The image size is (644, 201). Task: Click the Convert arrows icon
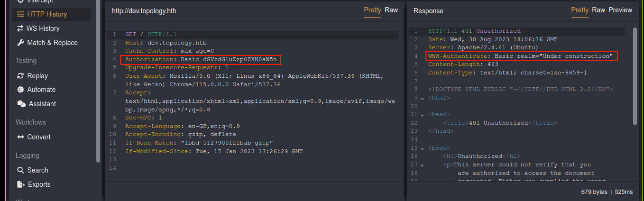tap(20, 137)
